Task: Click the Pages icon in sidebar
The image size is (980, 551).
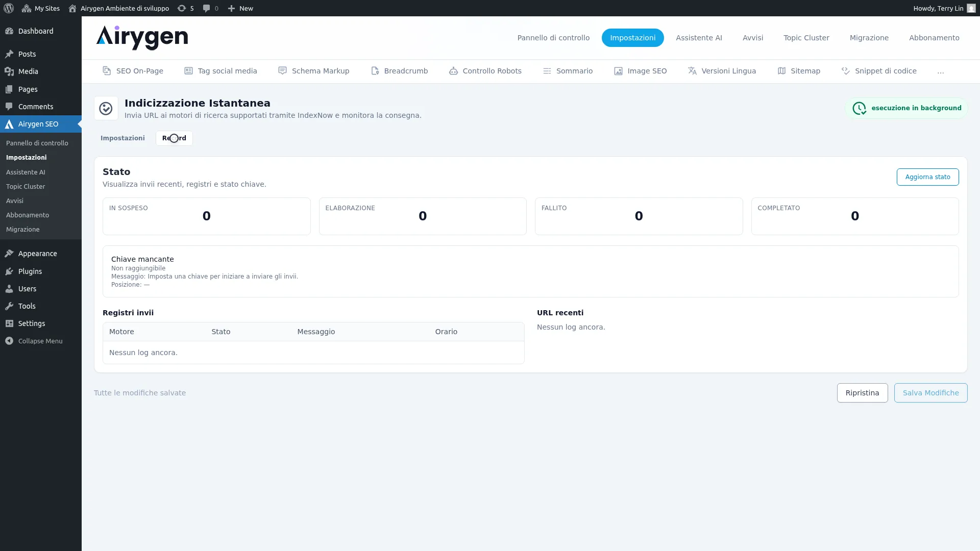Action: [x=9, y=89]
